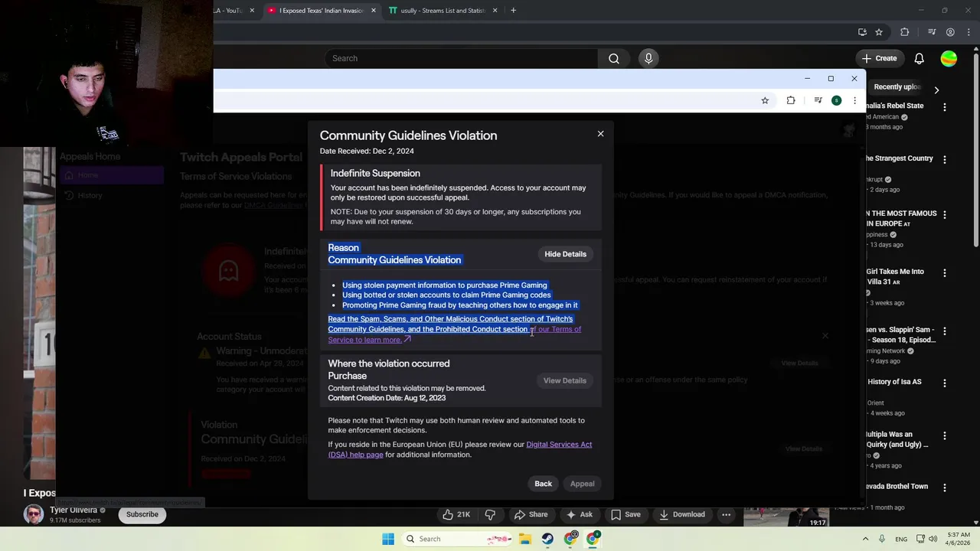Viewport: 980px width, 551px height.
Task: Open 'the Strangest Country' video title
Action: coord(900,158)
